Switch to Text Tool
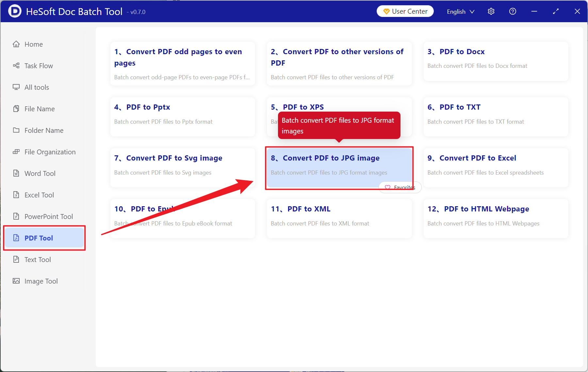Screen dimensions: 588x372 (x=38, y=259)
